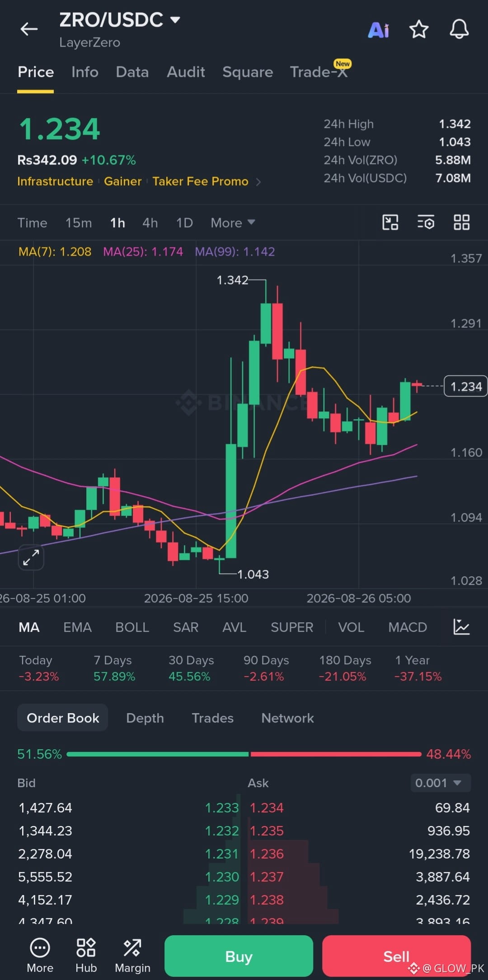Toggle the EMA indicator
The width and height of the screenshot is (488, 980).
tap(77, 627)
